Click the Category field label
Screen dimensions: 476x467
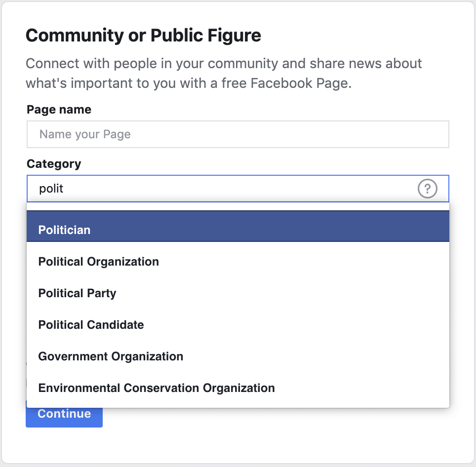tap(54, 164)
